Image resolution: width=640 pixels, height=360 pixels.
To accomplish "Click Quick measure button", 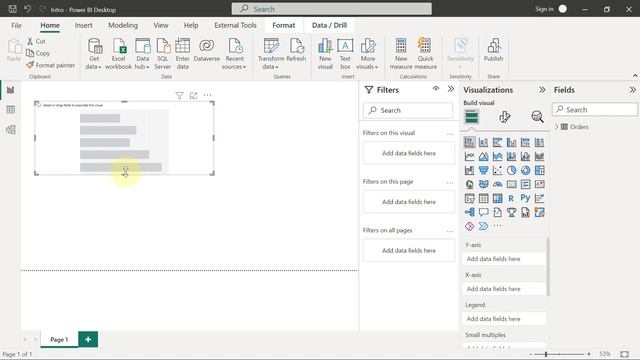I will click(425, 53).
